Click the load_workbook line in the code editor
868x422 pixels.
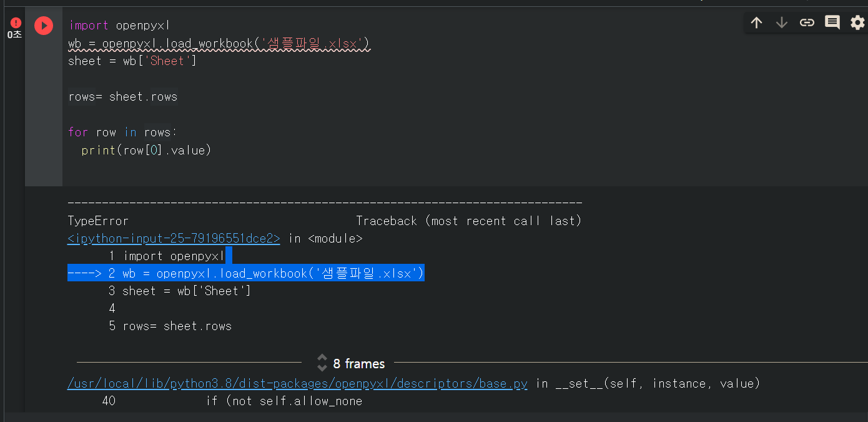(x=219, y=44)
